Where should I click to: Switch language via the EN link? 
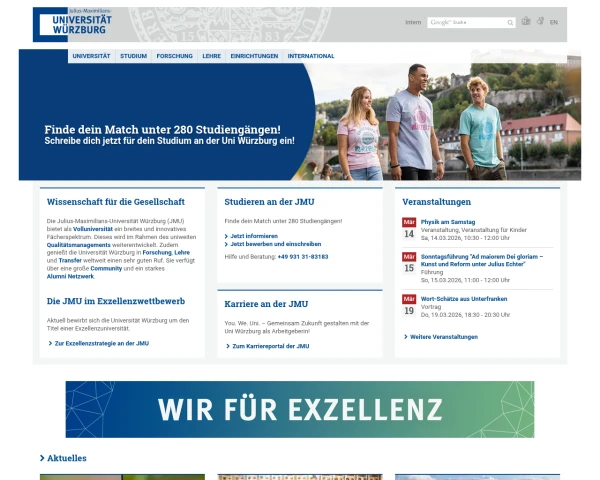(554, 23)
